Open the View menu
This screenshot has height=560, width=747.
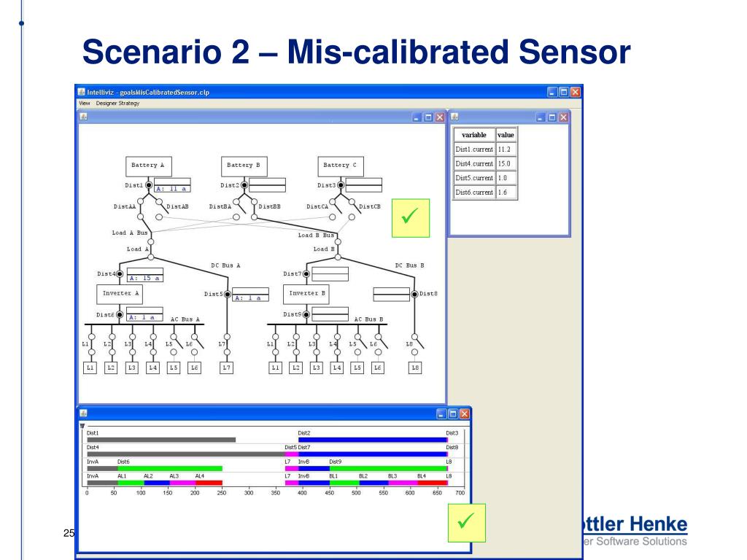tap(85, 103)
